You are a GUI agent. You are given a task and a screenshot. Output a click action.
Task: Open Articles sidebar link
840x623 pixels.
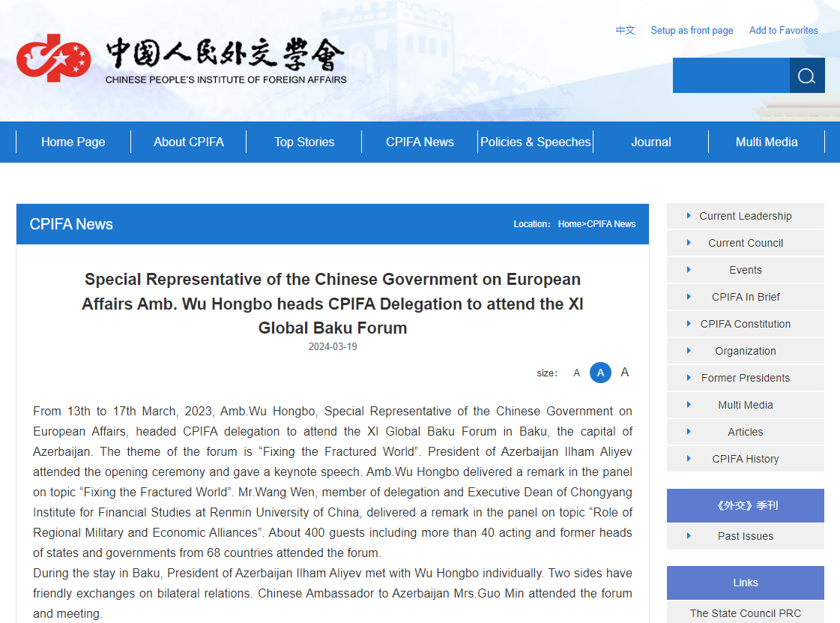tap(745, 432)
